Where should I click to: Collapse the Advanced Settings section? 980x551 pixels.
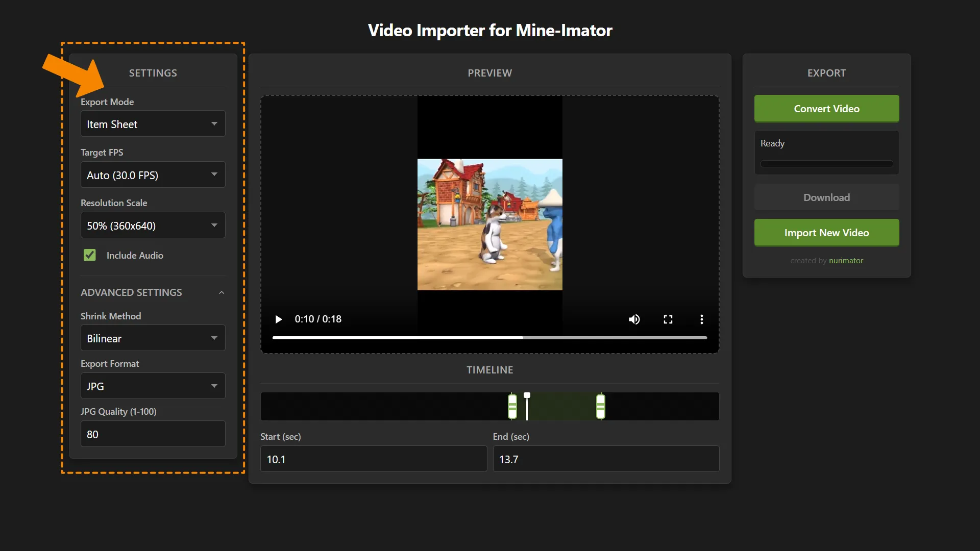(x=153, y=292)
